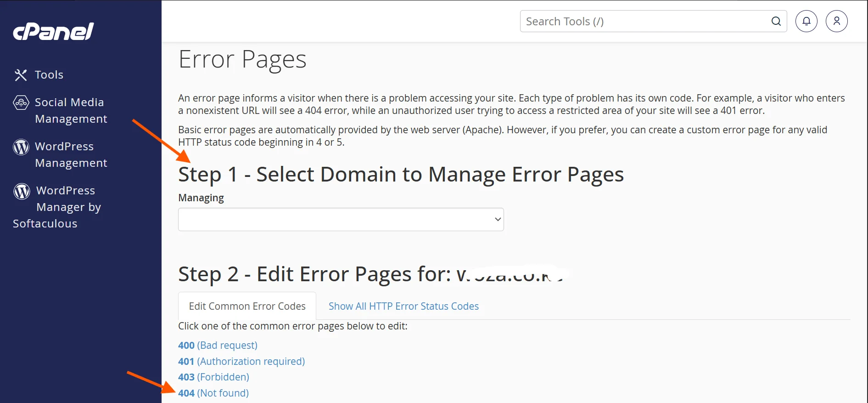This screenshot has width=868, height=403.
Task: Open the user account menu icon
Action: pyautogui.click(x=837, y=21)
